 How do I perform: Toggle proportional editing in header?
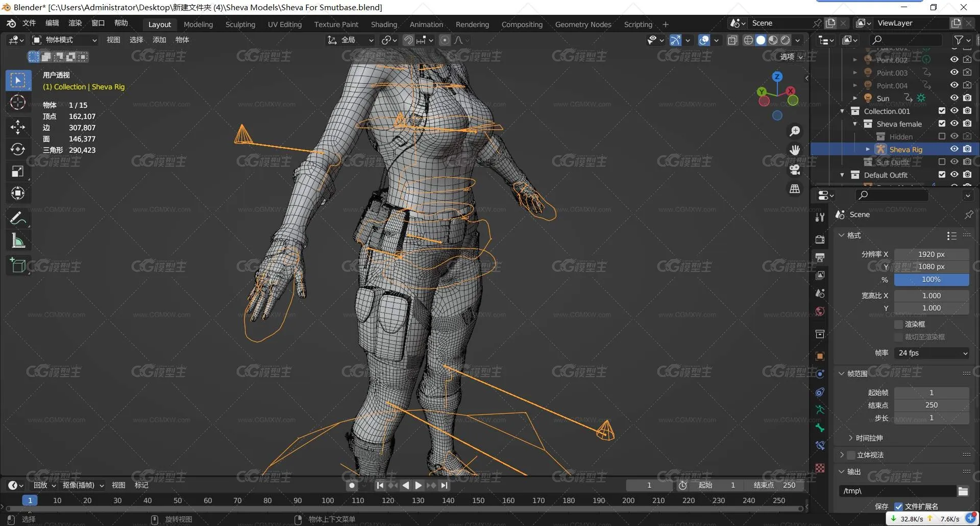[445, 40]
